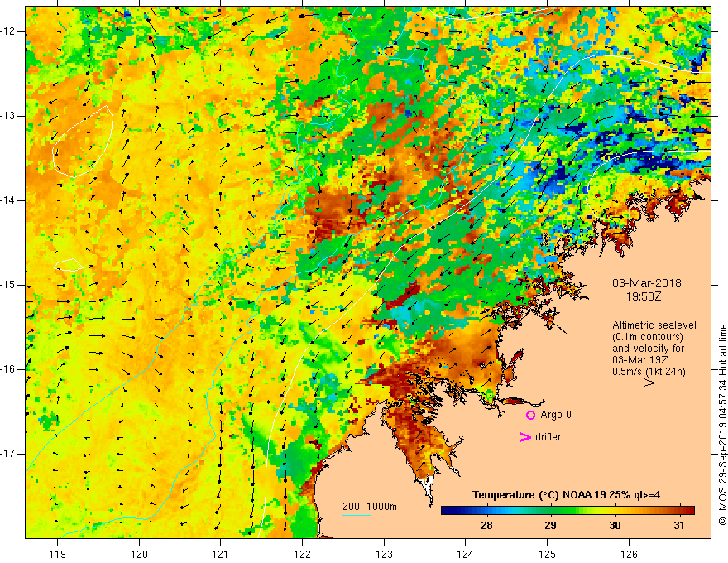Click the 'and velocity for' caption line

coord(648,349)
